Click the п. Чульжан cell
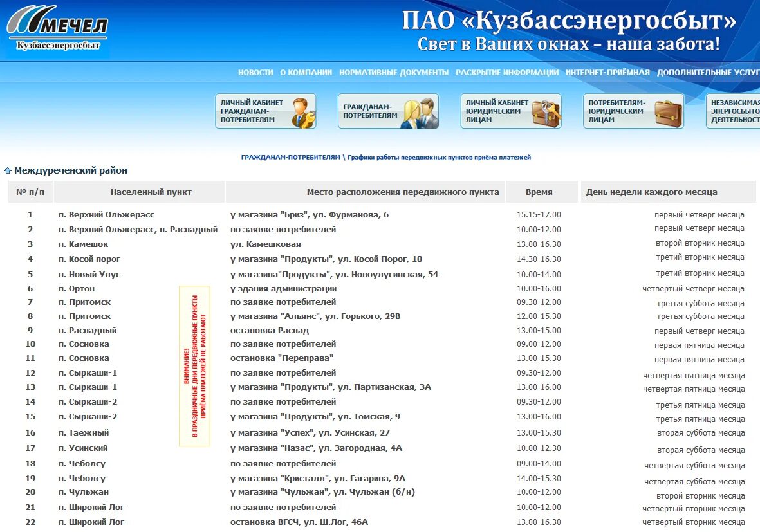760x532 pixels. [x=84, y=492]
